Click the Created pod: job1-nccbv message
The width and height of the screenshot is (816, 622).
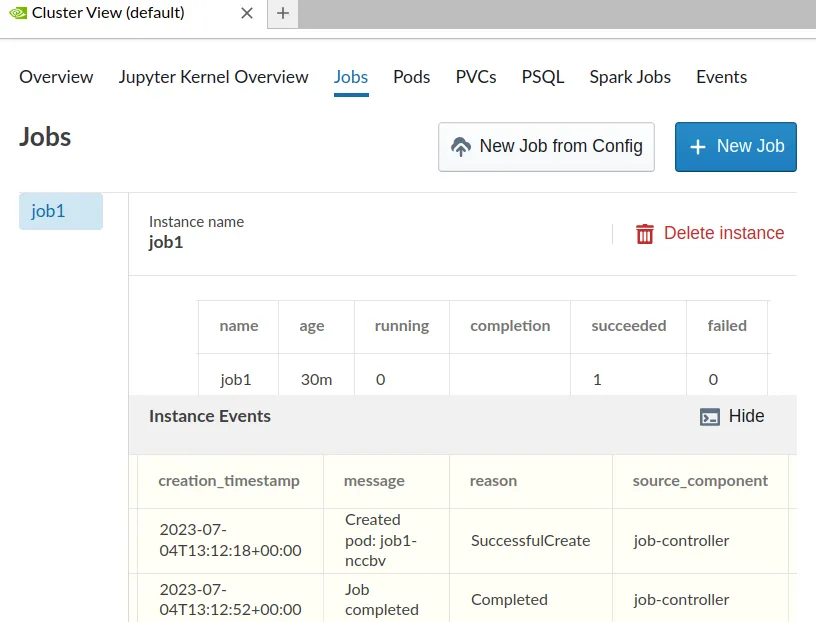[381, 540]
